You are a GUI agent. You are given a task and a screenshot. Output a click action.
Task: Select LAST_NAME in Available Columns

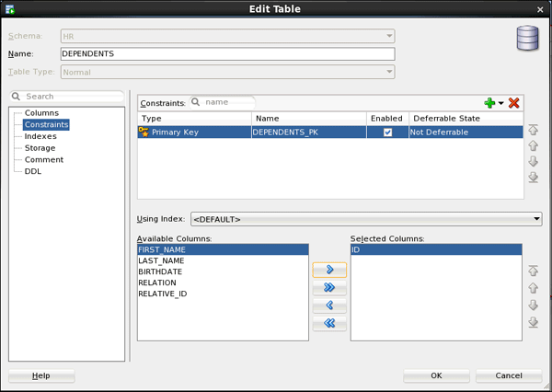pyautogui.click(x=162, y=260)
